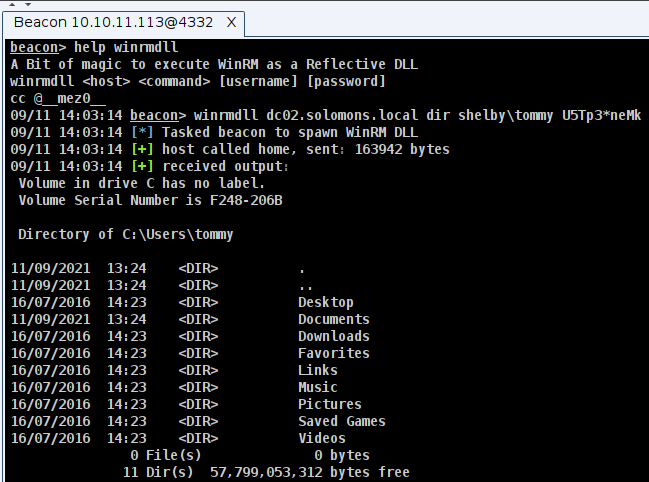The height and width of the screenshot is (482, 649).
Task: Click the Desktop directory entry
Action: pos(326,302)
